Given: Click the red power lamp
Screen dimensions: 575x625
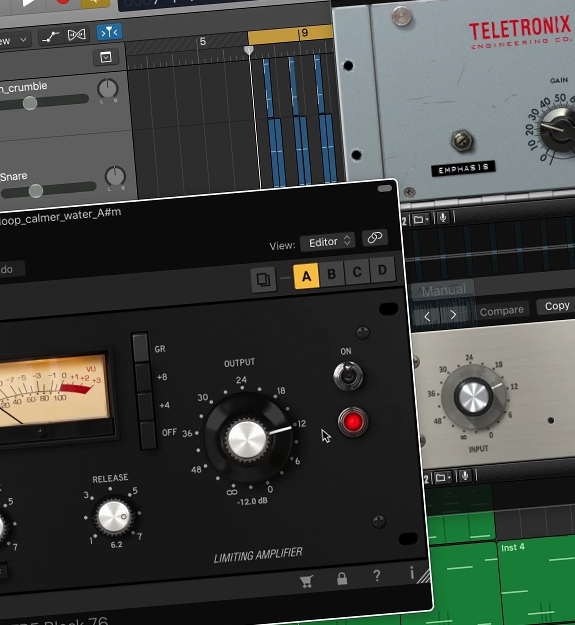Looking at the screenshot, I should point(353,422).
